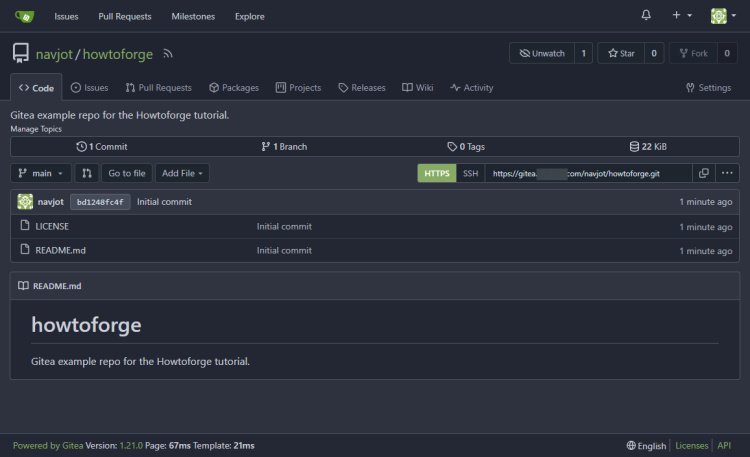Click the clone URL input field
The width and height of the screenshot is (750, 457).
coord(587,173)
